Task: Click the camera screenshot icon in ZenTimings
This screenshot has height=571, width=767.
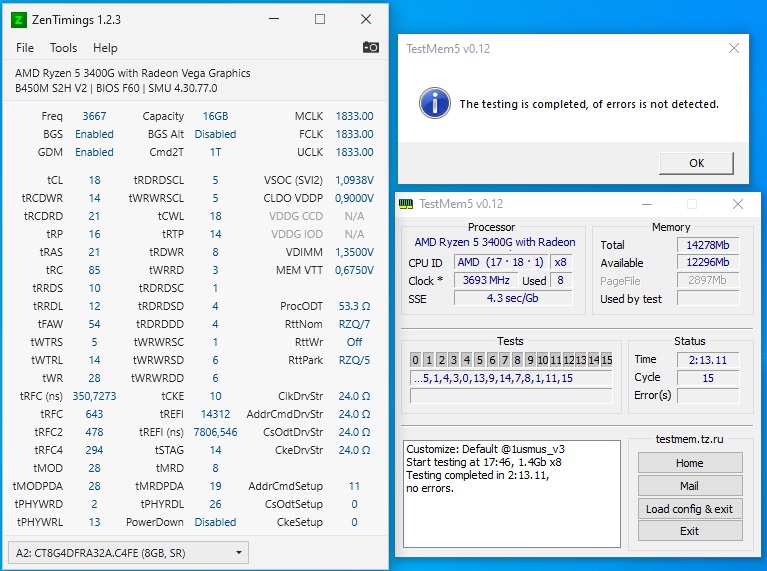Action: point(370,47)
